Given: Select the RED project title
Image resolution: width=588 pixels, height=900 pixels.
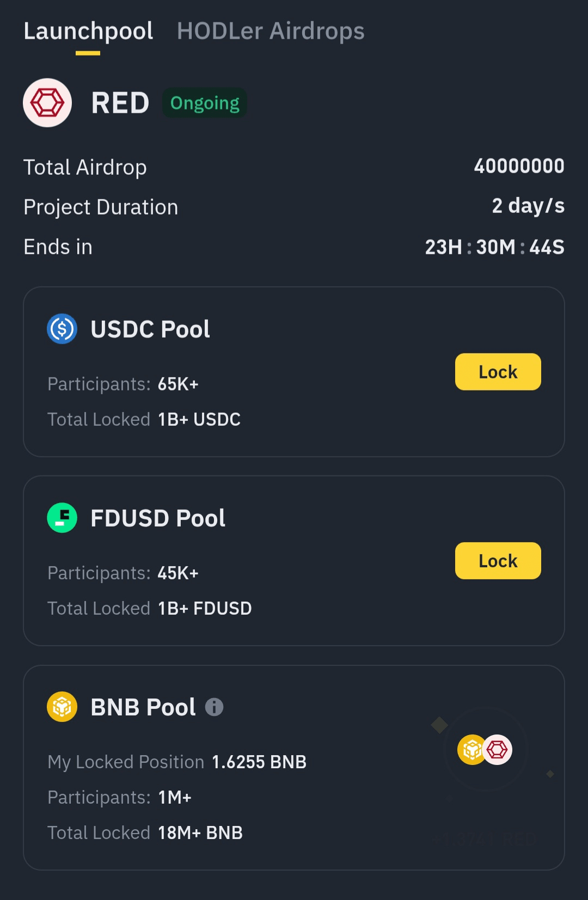Looking at the screenshot, I should [120, 103].
